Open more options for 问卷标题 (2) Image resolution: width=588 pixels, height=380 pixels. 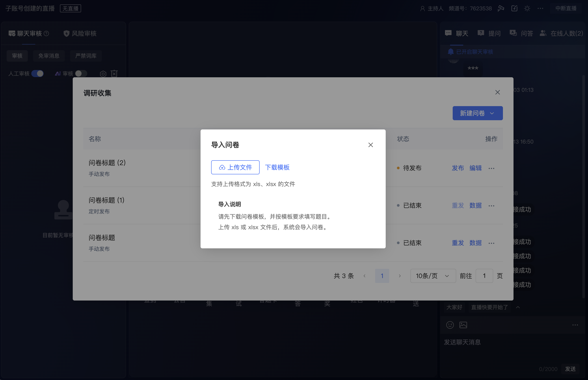click(491, 168)
